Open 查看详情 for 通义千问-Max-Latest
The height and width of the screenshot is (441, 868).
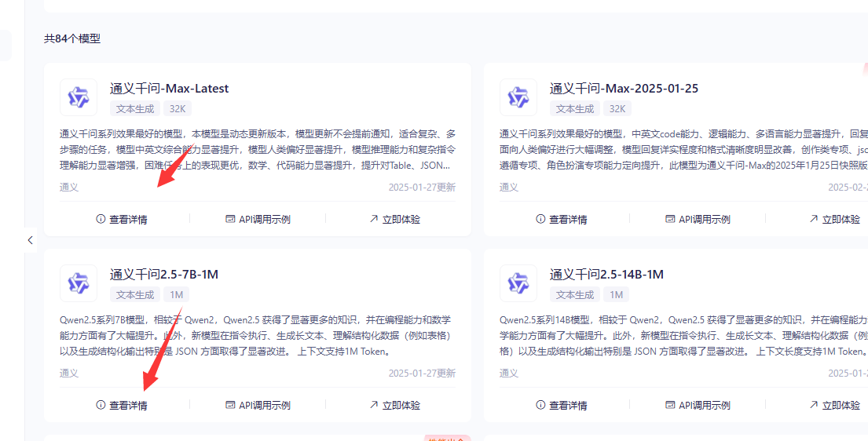tap(122, 219)
